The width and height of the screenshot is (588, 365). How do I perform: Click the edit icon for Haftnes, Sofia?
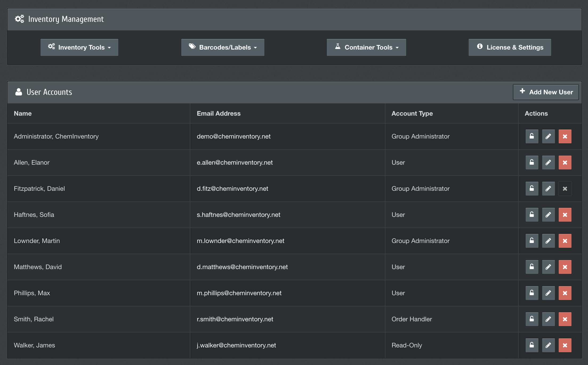pos(548,214)
